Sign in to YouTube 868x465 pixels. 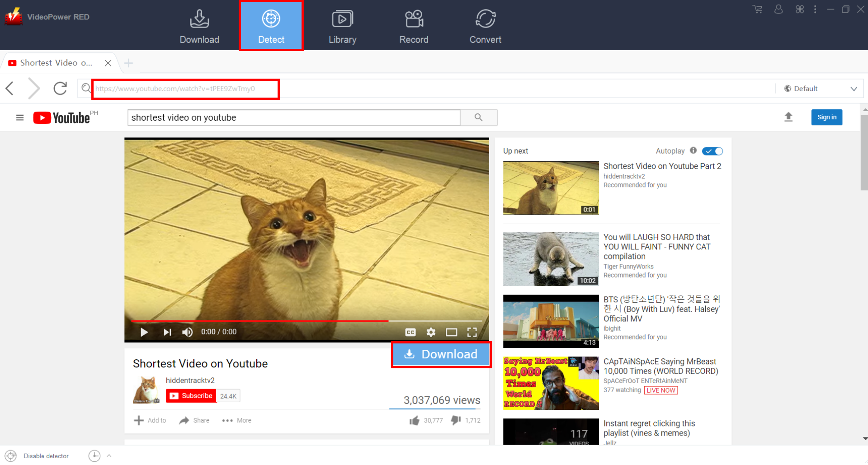826,117
